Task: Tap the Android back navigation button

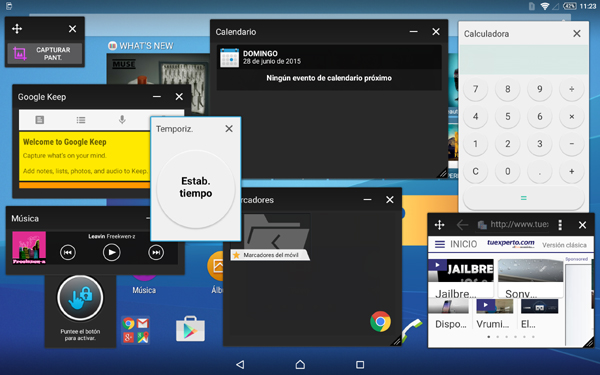Action: click(240, 365)
